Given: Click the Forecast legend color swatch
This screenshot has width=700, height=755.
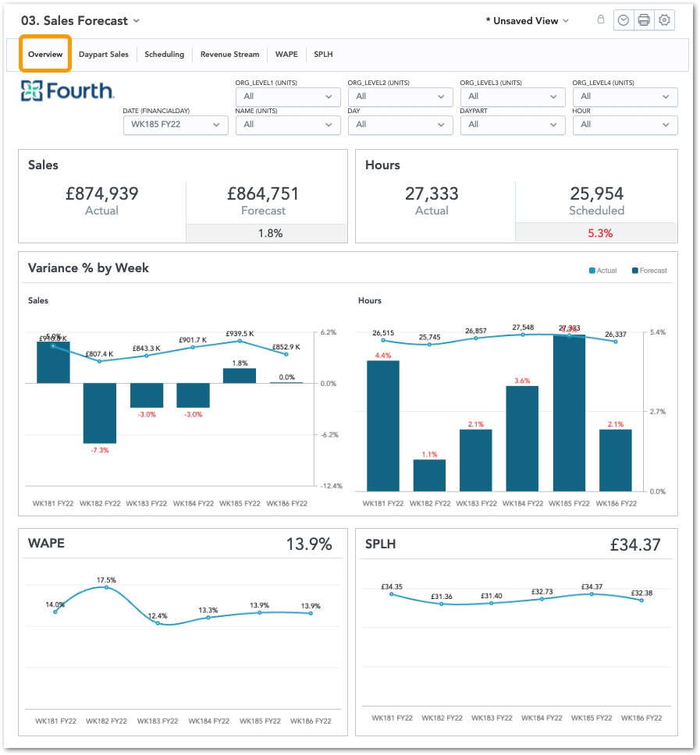Looking at the screenshot, I should pos(635,271).
